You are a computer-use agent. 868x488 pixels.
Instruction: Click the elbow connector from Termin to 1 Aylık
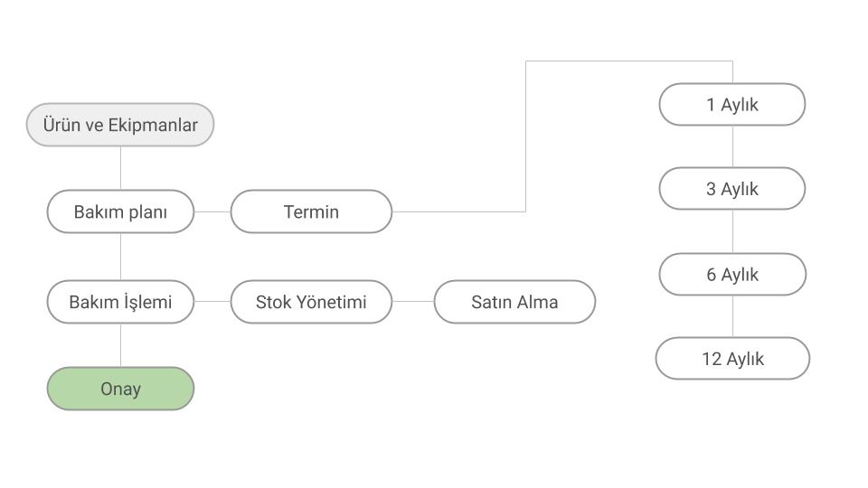(526, 136)
